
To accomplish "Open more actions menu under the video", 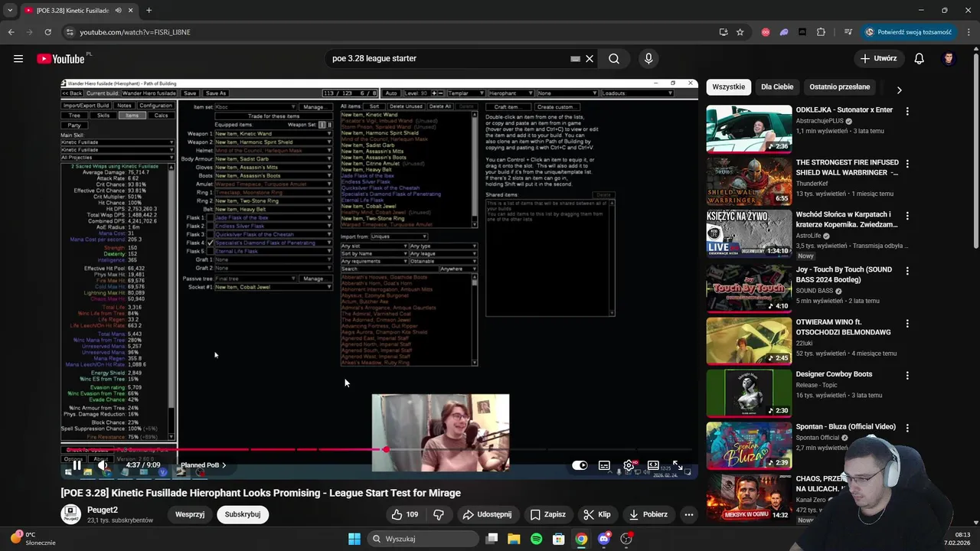I will 689,514.
